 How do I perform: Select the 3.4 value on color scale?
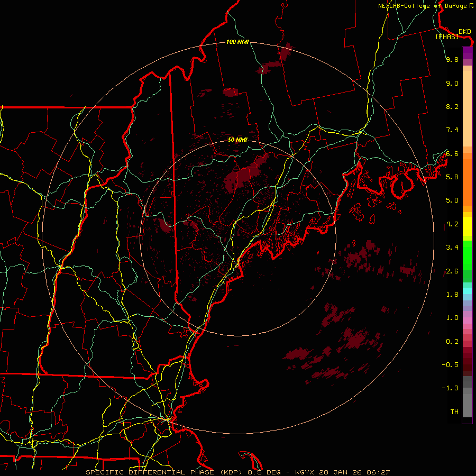pyautogui.click(x=452, y=247)
